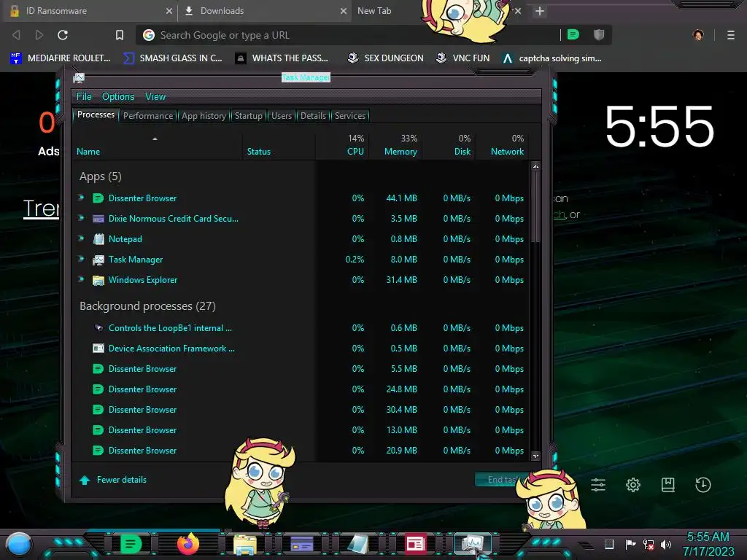Switch to the Details tab
Screen dimensions: 747x560
coord(313,116)
